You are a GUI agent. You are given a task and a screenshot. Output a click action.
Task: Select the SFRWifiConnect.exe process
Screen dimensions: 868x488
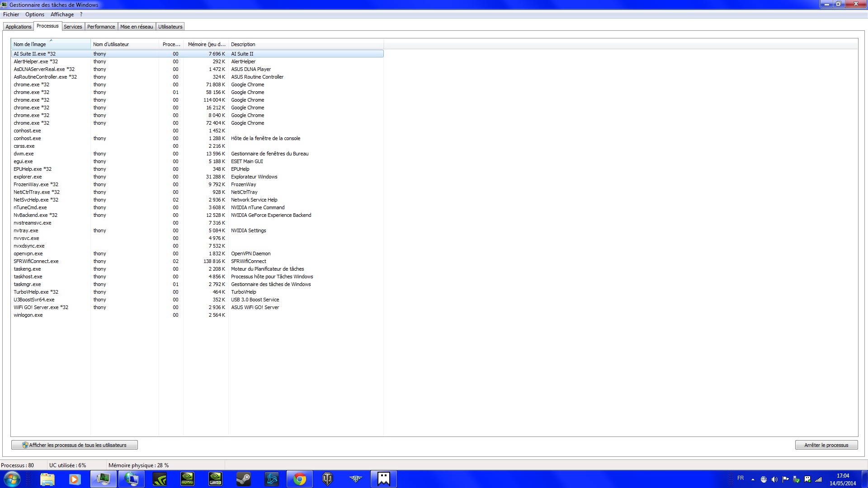[x=197, y=261]
